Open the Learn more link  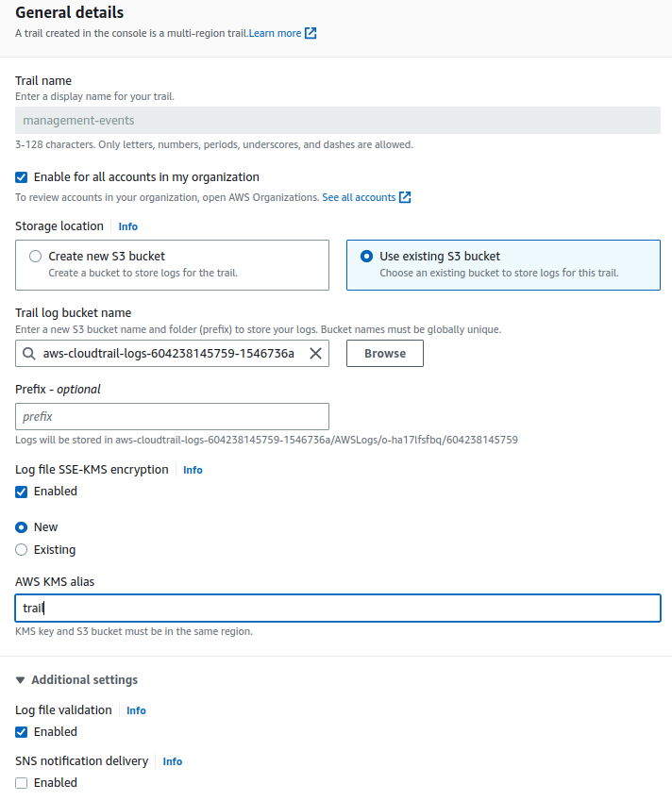pos(275,33)
